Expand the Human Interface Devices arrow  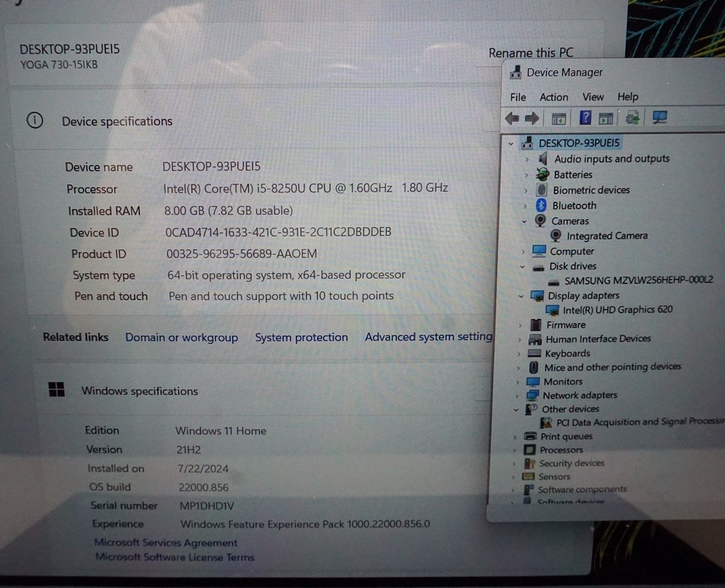click(519, 339)
